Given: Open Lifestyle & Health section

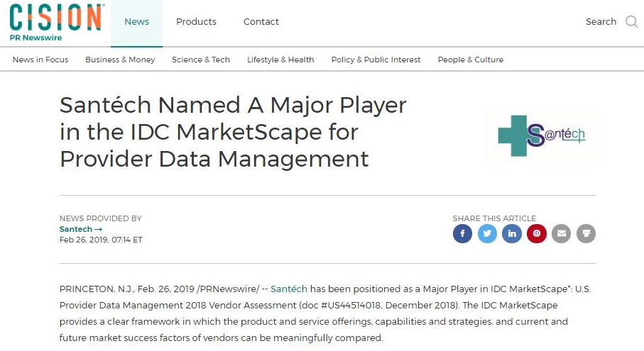Looking at the screenshot, I should coord(280,60).
